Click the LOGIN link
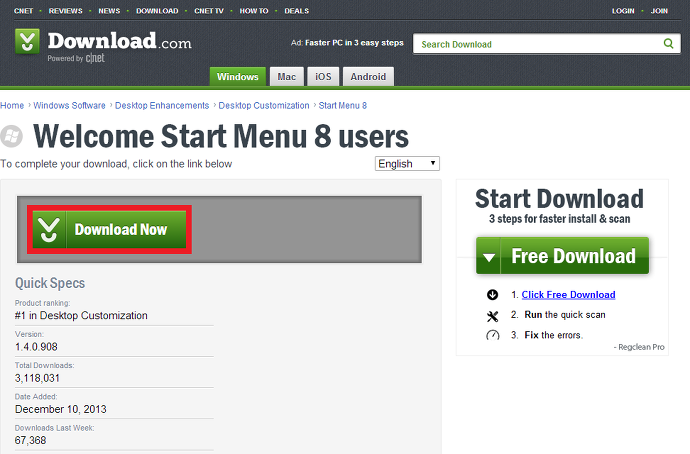Image resolution: width=690 pixels, height=454 pixels. pyautogui.click(x=623, y=11)
